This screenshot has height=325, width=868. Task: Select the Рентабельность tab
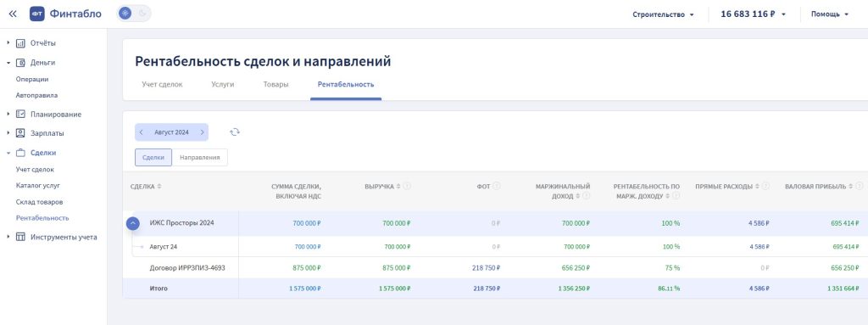tap(346, 85)
